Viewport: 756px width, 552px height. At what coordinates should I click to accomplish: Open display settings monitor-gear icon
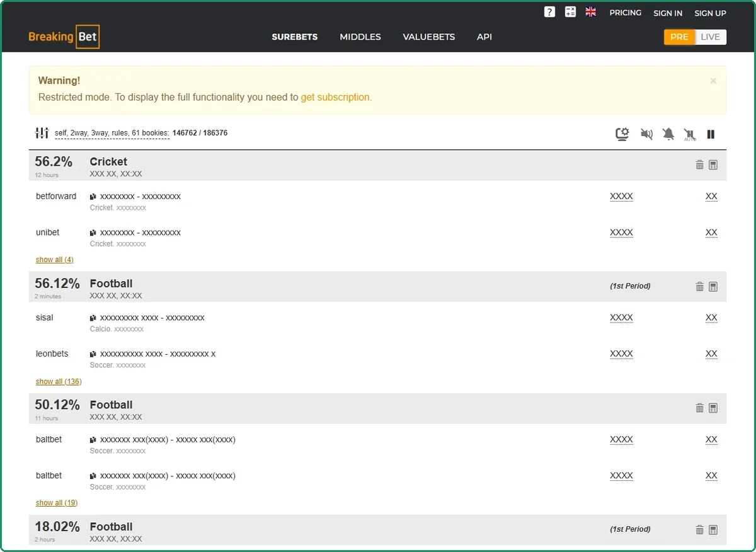tap(622, 134)
